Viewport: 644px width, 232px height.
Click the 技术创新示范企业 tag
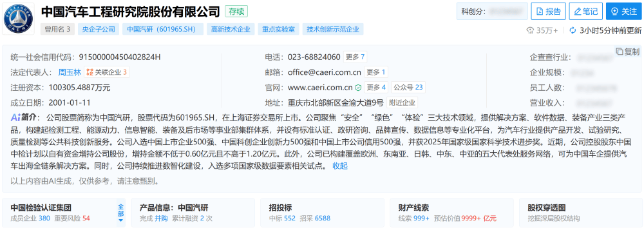(x=333, y=29)
